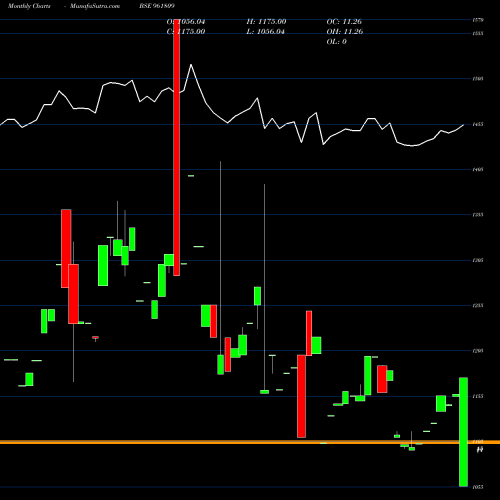Click the tallest red candle near chart center
The width and height of the screenshot is (500, 500).
point(176,147)
